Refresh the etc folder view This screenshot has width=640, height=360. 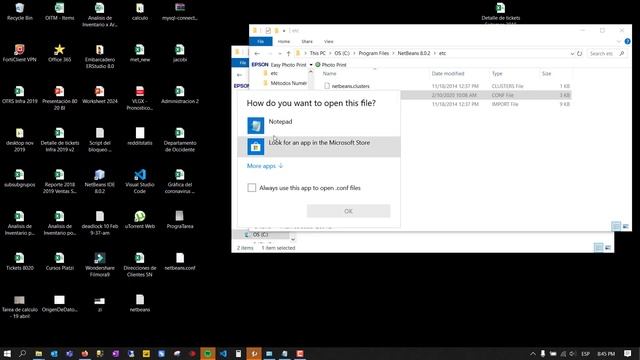pyautogui.click(x=580, y=53)
